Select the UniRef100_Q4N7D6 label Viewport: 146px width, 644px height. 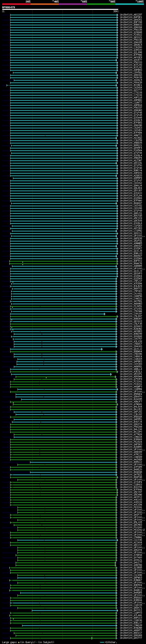click(x=131, y=565)
